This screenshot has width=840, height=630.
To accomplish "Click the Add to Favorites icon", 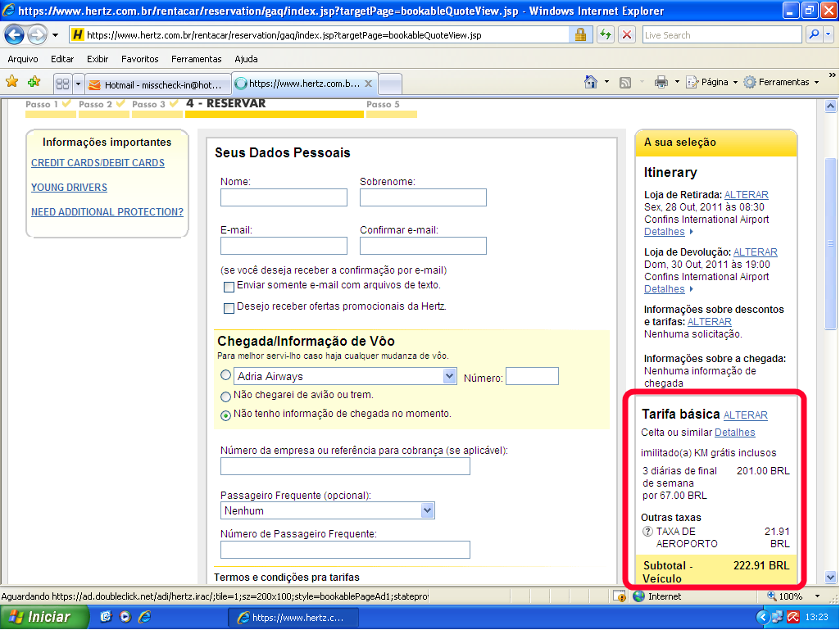I will 34,82.
